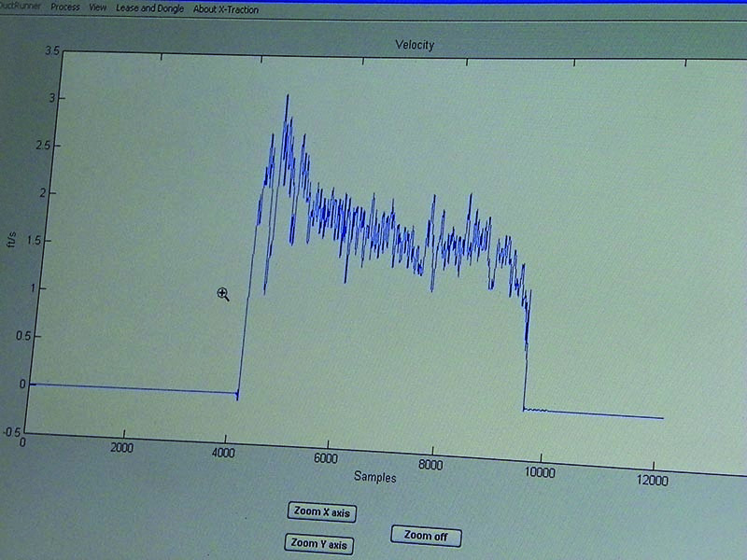The image size is (747, 560).
Task: Open the Lease and Dongle menu
Action: coord(149,9)
